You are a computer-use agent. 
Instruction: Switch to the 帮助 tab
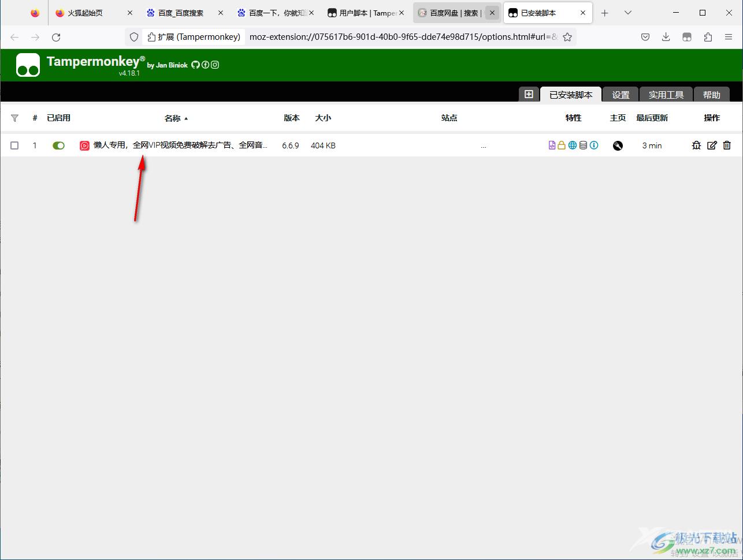(x=712, y=95)
